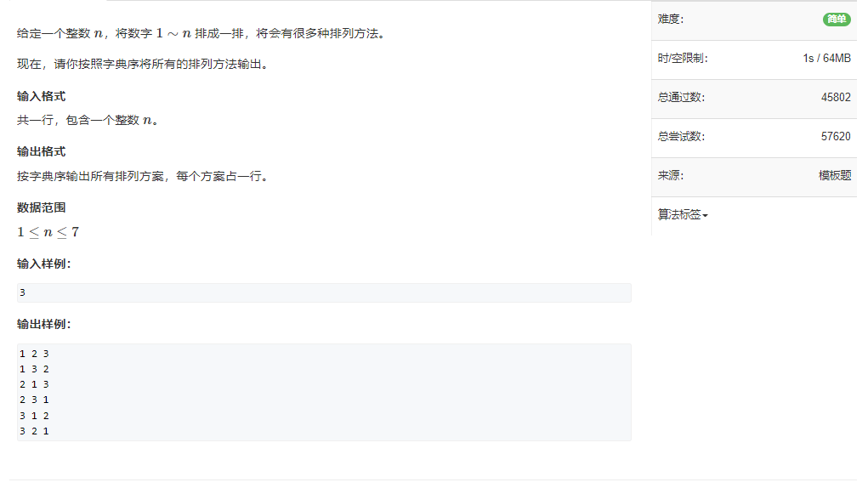Viewport: 868px width, 488px height.
Task: Click the constraint formula 1 ≤ n ≤ 7
Action: [x=48, y=232]
